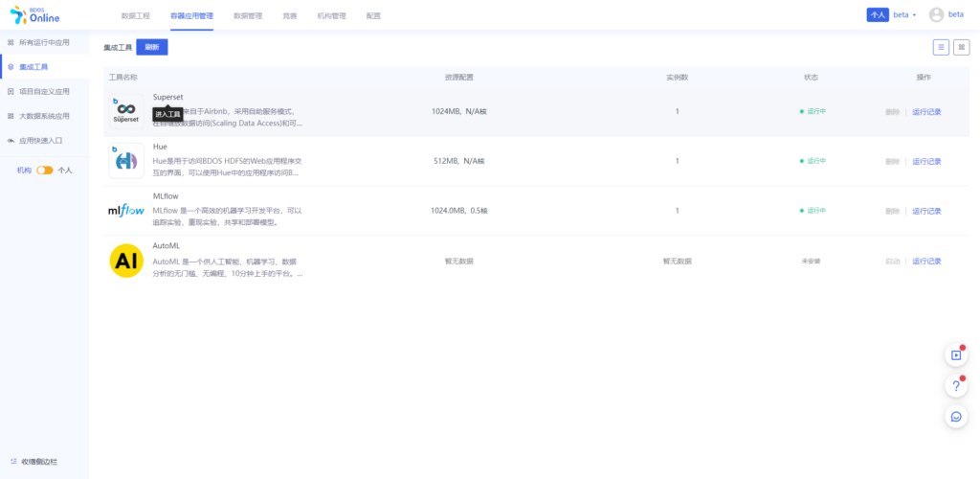
Task: Open the floating video tutorial icon
Action: click(x=956, y=355)
